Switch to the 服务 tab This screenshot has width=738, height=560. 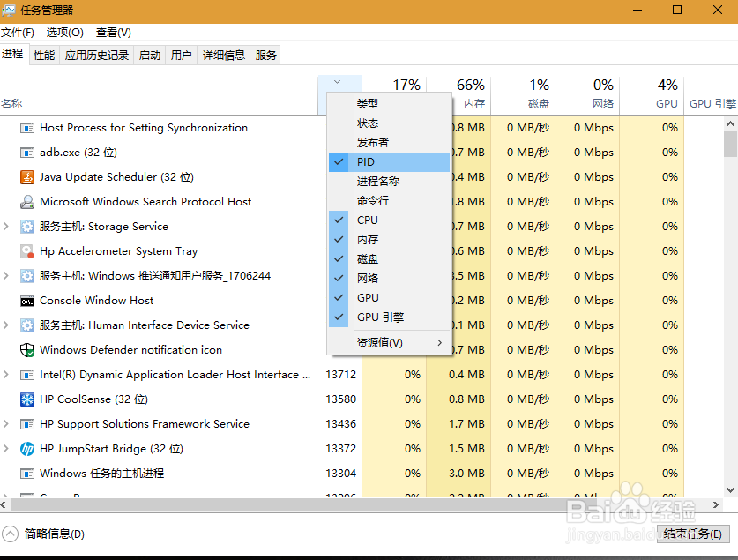click(x=265, y=55)
